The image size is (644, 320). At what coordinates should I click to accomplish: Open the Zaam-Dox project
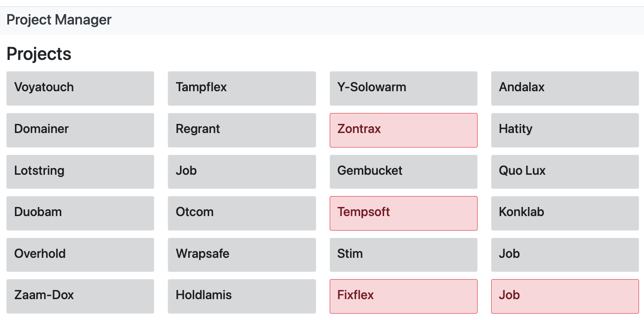click(80, 296)
